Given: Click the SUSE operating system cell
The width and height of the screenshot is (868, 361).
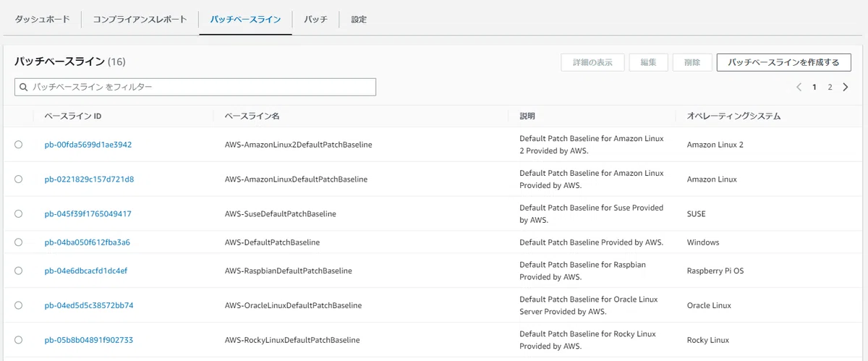Looking at the screenshot, I should point(697,214).
